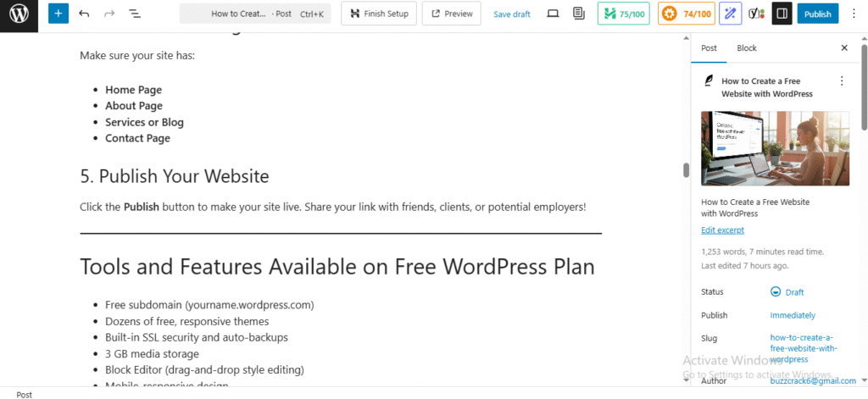Screen dimensions: 868x399
Task: Click the 'Contact Page' list item
Action: [x=138, y=138]
